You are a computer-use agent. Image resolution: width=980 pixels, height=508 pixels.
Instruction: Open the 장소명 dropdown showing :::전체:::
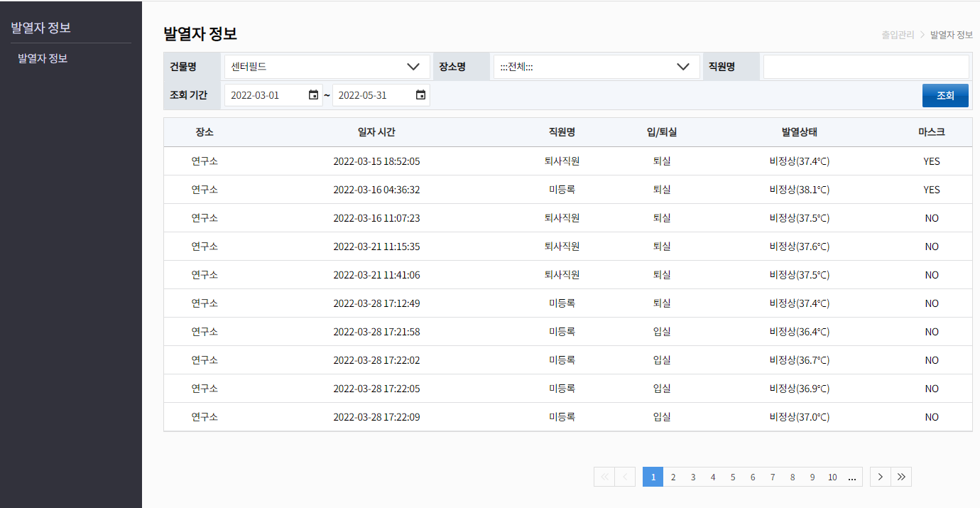click(x=596, y=67)
